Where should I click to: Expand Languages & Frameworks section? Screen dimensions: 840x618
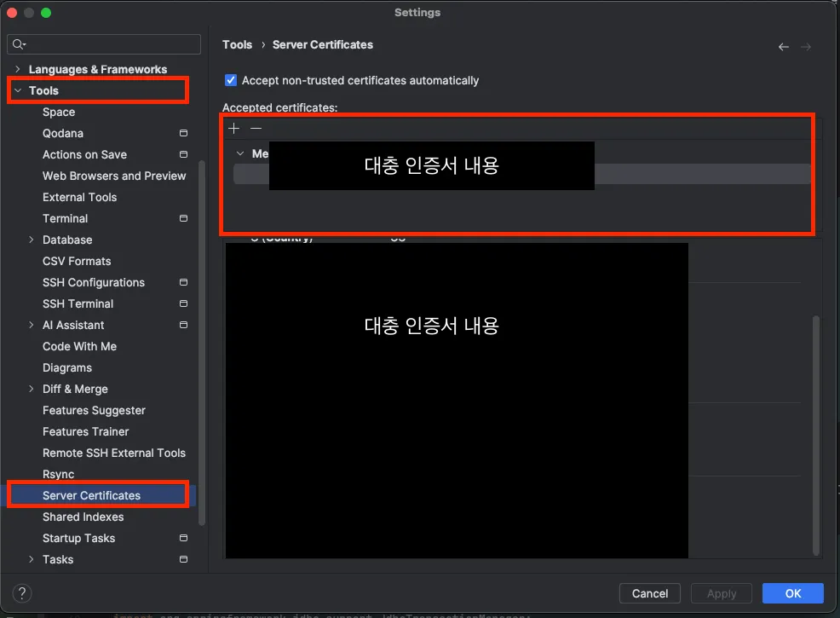click(x=18, y=69)
